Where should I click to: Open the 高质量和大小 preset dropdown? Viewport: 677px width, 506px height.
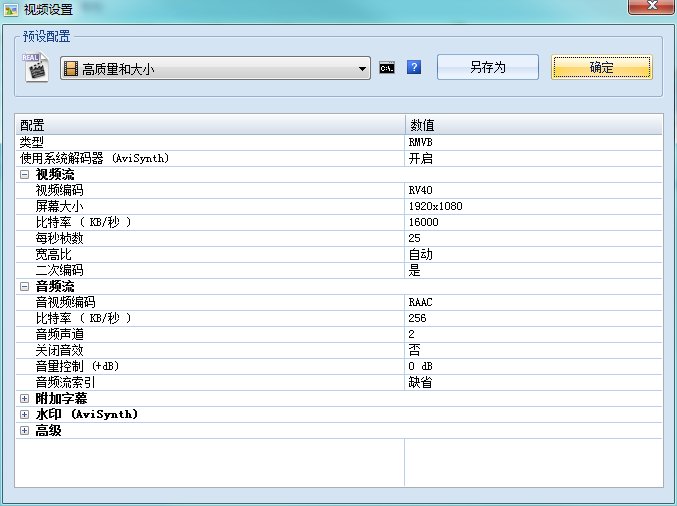point(215,68)
